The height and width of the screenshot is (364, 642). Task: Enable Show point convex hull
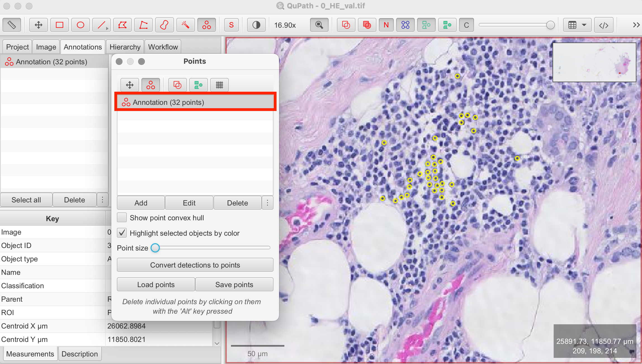(122, 218)
